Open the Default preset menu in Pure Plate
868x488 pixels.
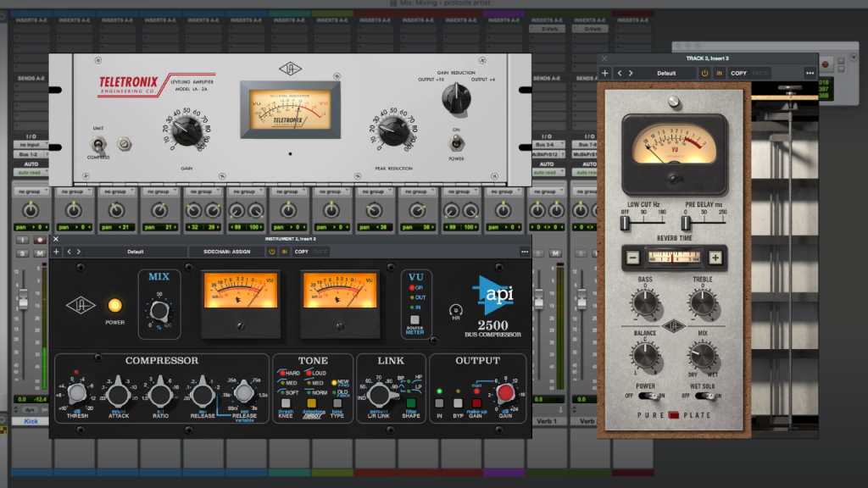coord(667,73)
